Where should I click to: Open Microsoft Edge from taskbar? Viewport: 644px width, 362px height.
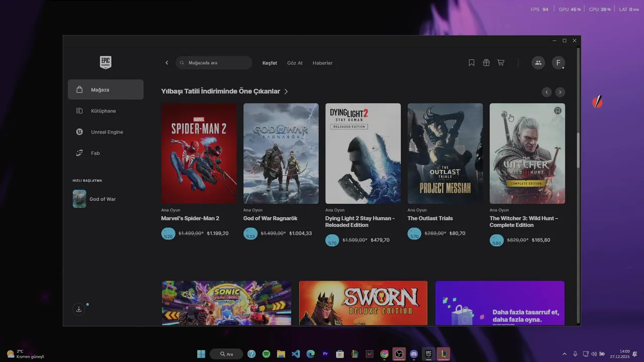pos(310,354)
